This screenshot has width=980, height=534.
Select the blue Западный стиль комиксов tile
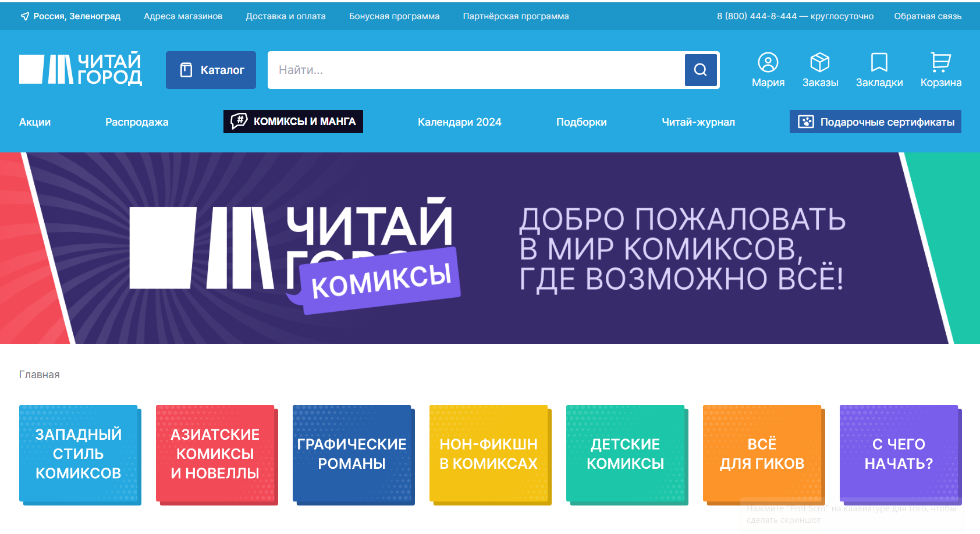79,454
